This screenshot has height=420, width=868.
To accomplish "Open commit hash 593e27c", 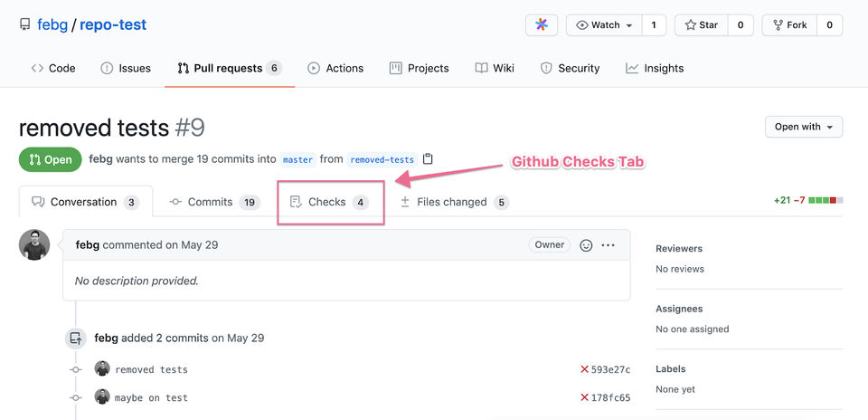I will pyautogui.click(x=610, y=369).
